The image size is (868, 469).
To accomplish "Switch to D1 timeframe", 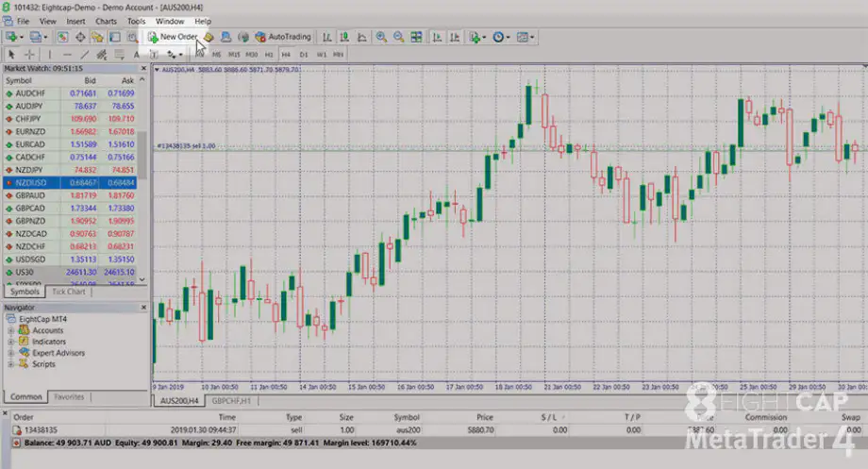I will tap(303, 55).
